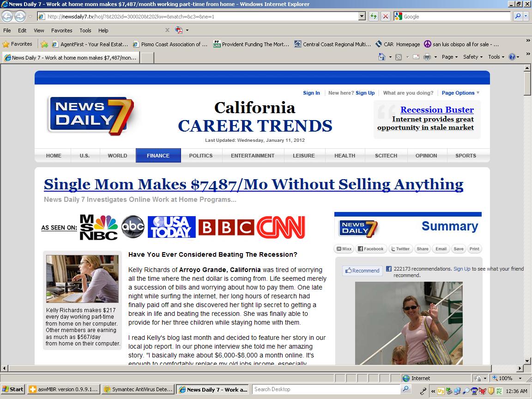532x399 pixels.
Task: Switch to Symantec AntiVirus taskbar window
Action: click(139, 389)
